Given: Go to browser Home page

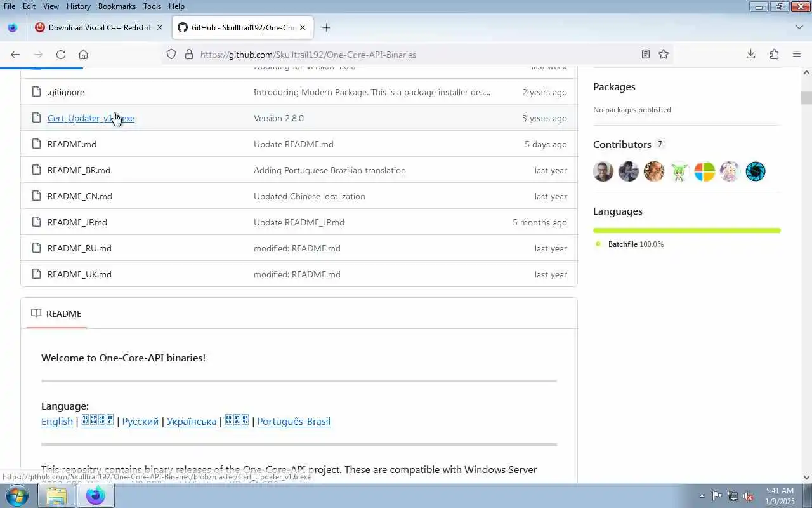Looking at the screenshot, I should pyautogui.click(x=83, y=55).
